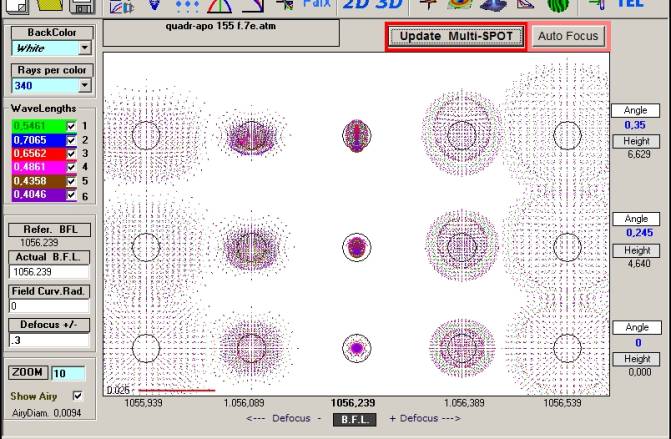Screen dimensions: 671x439
Task: Click the Actual B.F.L. input field 1056,239
Action: tap(49, 272)
